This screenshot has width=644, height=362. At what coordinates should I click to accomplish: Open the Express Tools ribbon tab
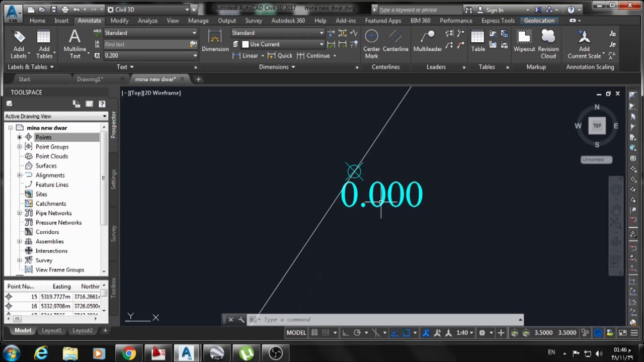(498, 21)
